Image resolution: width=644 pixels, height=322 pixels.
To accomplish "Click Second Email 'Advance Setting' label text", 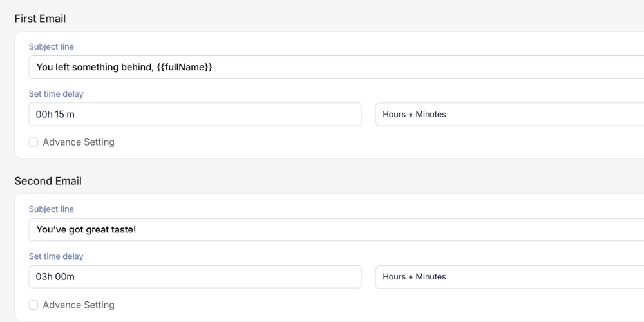I will point(79,305).
